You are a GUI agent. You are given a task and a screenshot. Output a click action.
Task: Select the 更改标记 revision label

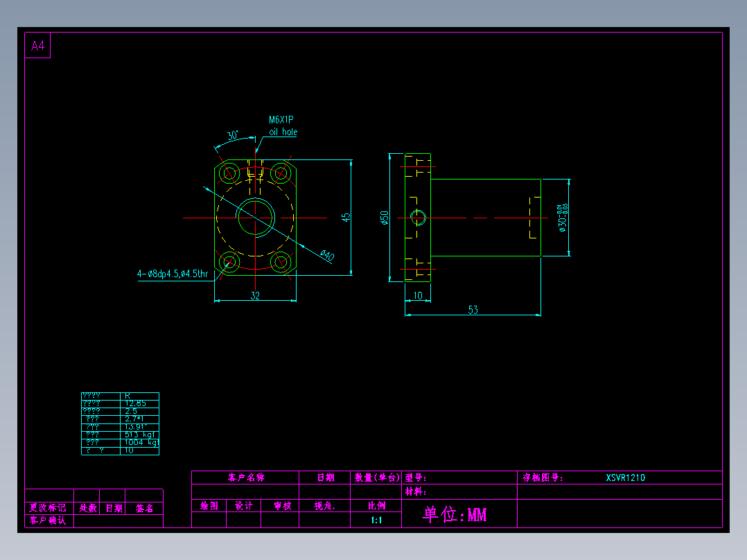tap(48, 508)
